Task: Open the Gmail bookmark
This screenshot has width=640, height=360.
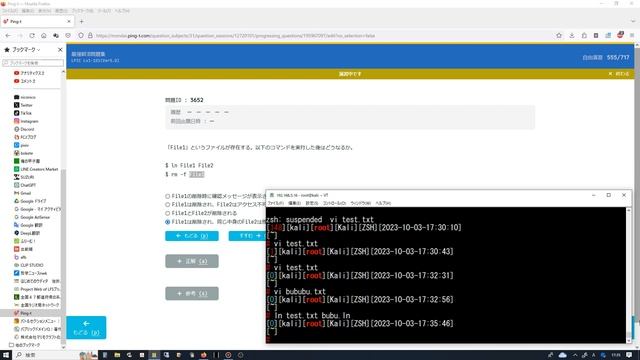Action: [x=22, y=193]
